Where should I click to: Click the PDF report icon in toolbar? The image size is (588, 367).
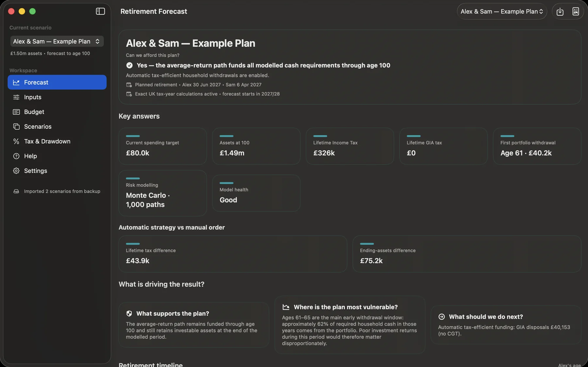(576, 11)
